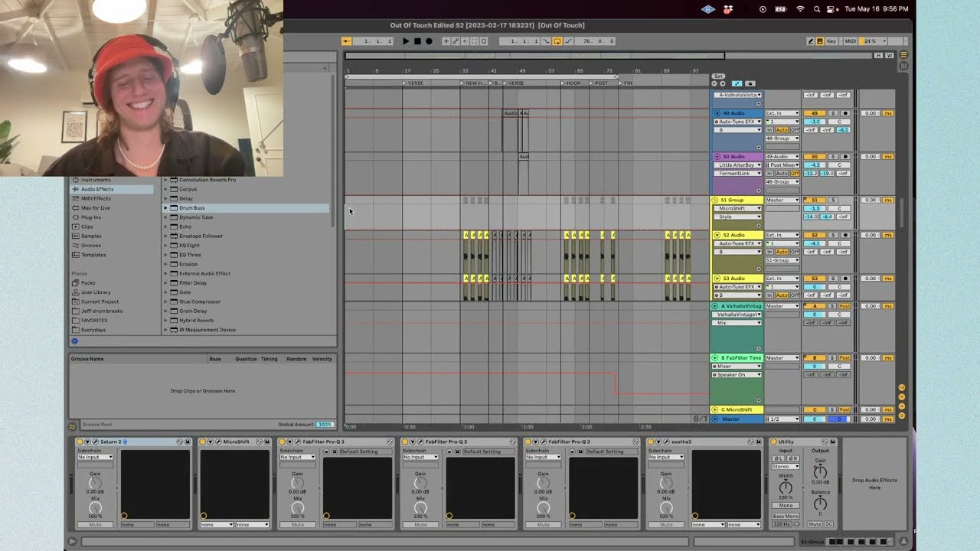Image resolution: width=980 pixels, height=551 pixels.
Task: Click the Key mapping mode button
Action: [831, 41]
